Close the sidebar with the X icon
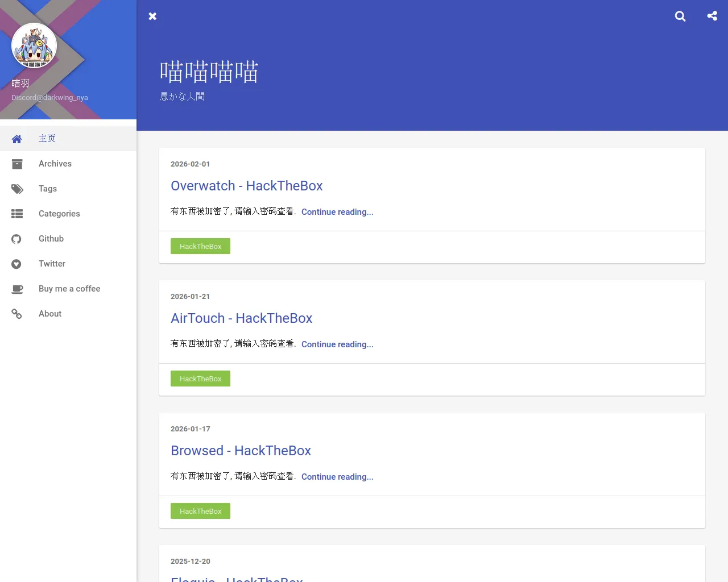The height and width of the screenshot is (582, 728). click(x=152, y=16)
